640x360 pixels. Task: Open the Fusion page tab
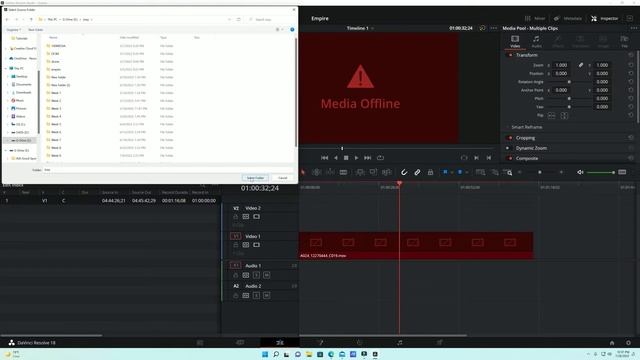320,342
